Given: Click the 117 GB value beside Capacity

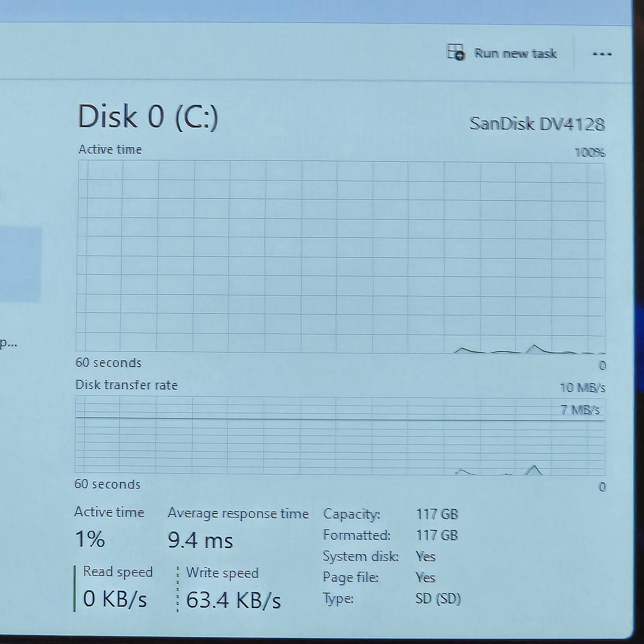Looking at the screenshot, I should pyautogui.click(x=437, y=514).
